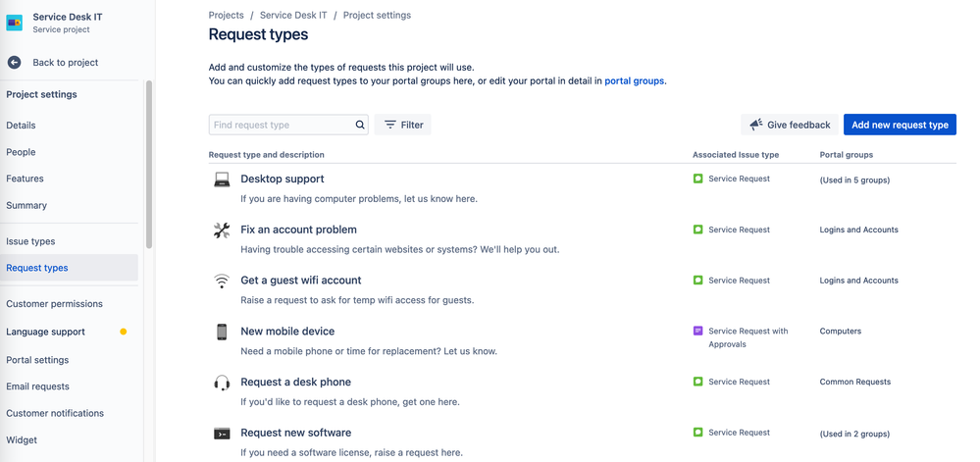Click the New mobile device phone icon
Screen dimensions: 980x462
click(222, 332)
